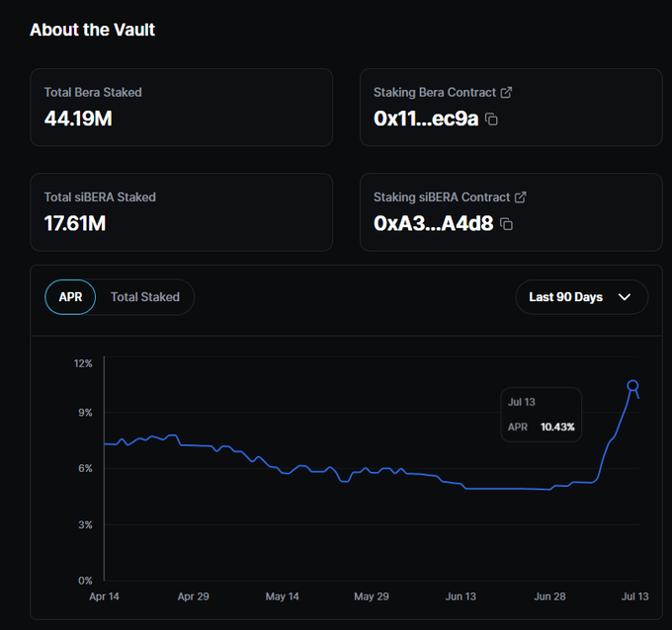
Task: Open Staking siBERA Contract external link icon
Action: [x=520, y=197]
